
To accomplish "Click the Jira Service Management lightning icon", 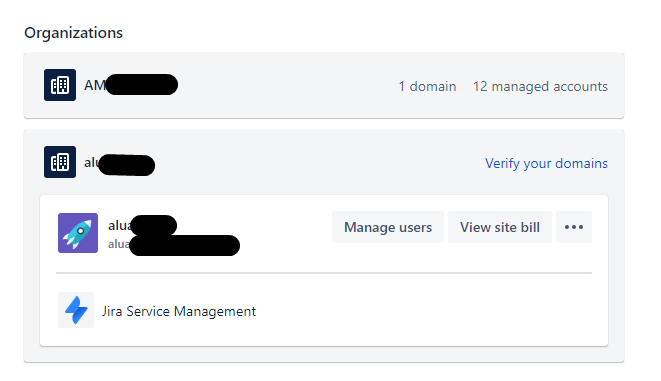I will tap(76, 310).
